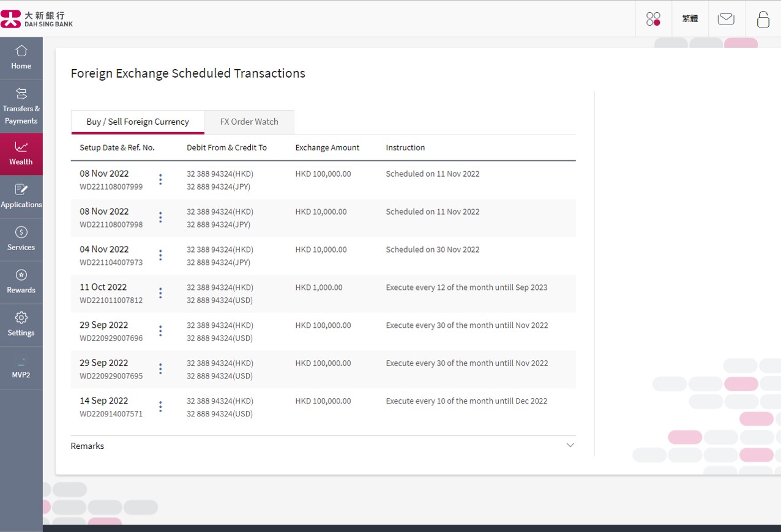Select the Wealth sidebar icon
Screen dimensions: 781x532
pyautogui.click(x=21, y=154)
